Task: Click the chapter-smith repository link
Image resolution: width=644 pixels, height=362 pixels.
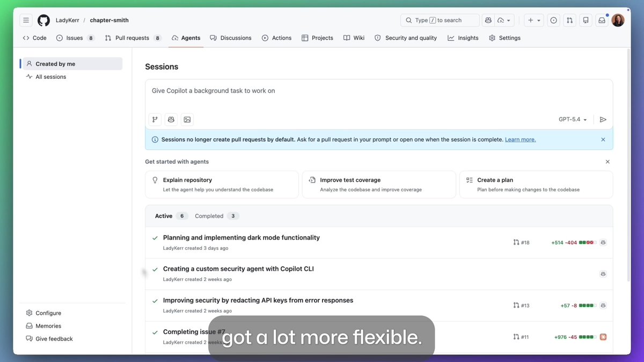Action: 109,20
